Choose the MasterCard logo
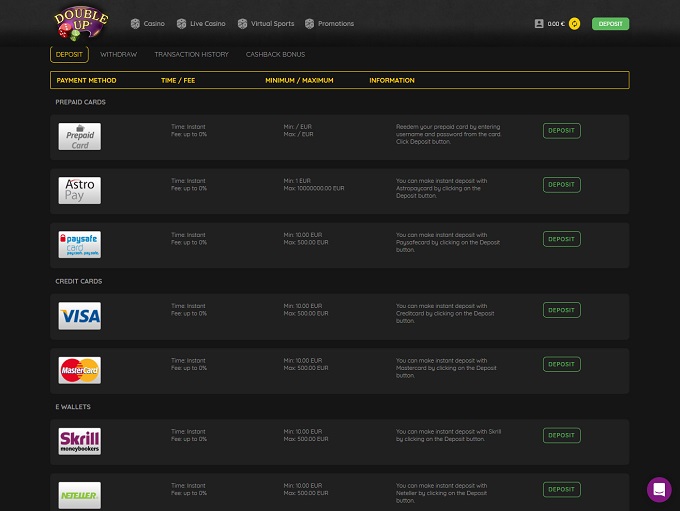 [x=80, y=370]
